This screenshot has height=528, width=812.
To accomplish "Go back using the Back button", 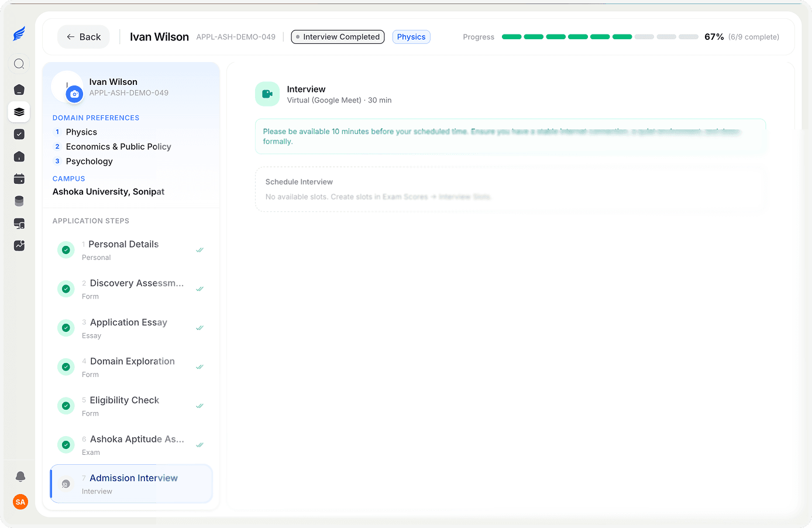I will [x=84, y=37].
